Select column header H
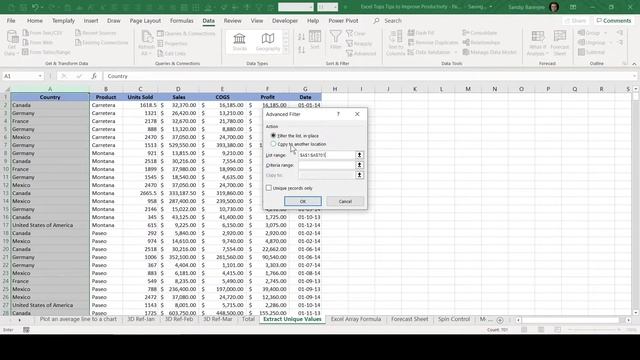 point(335,89)
